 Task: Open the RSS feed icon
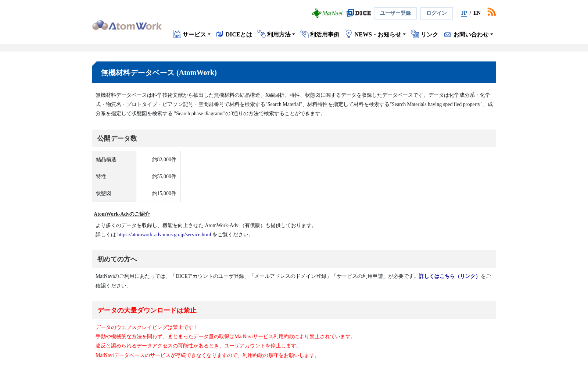(492, 12)
